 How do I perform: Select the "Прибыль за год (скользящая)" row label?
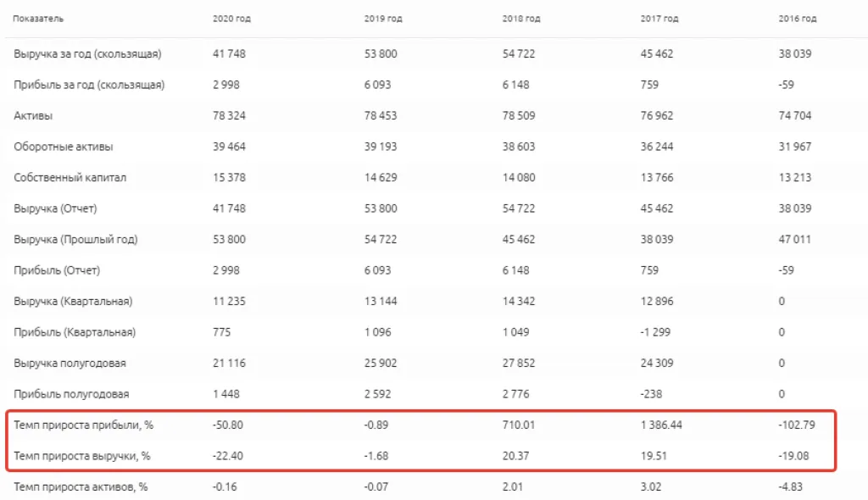(89, 85)
